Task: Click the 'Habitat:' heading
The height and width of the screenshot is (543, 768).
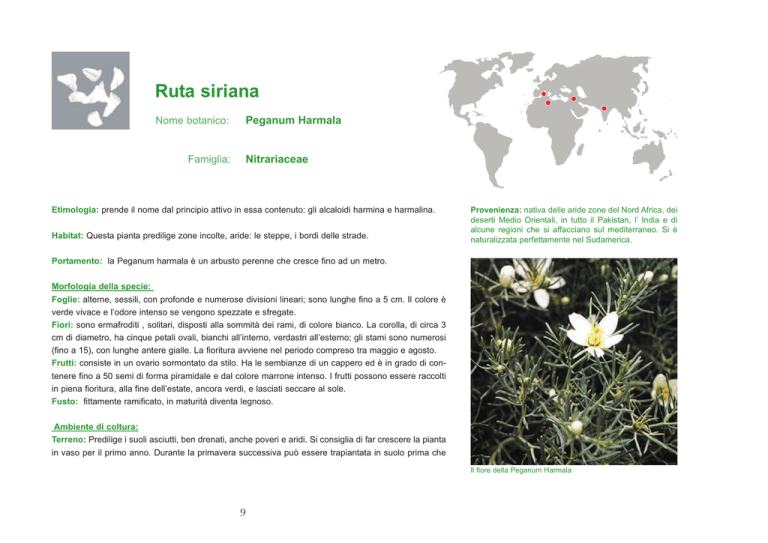Action: (68, 236)
